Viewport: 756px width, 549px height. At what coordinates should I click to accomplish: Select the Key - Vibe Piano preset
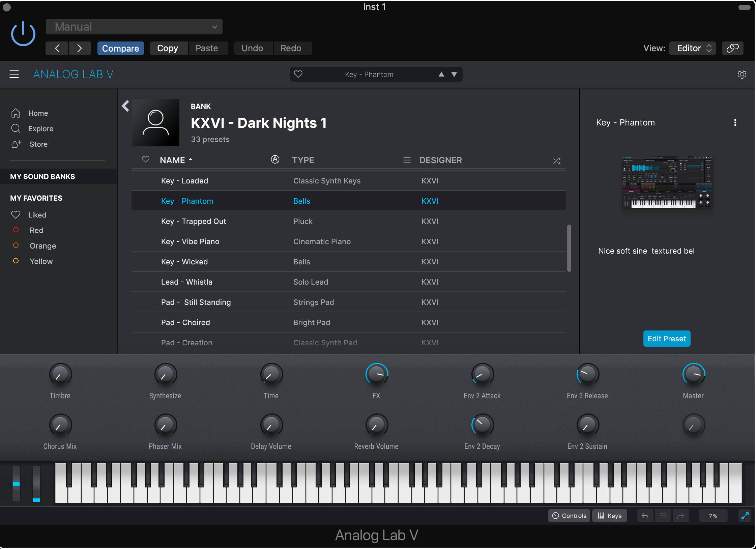tap(348, 241)
